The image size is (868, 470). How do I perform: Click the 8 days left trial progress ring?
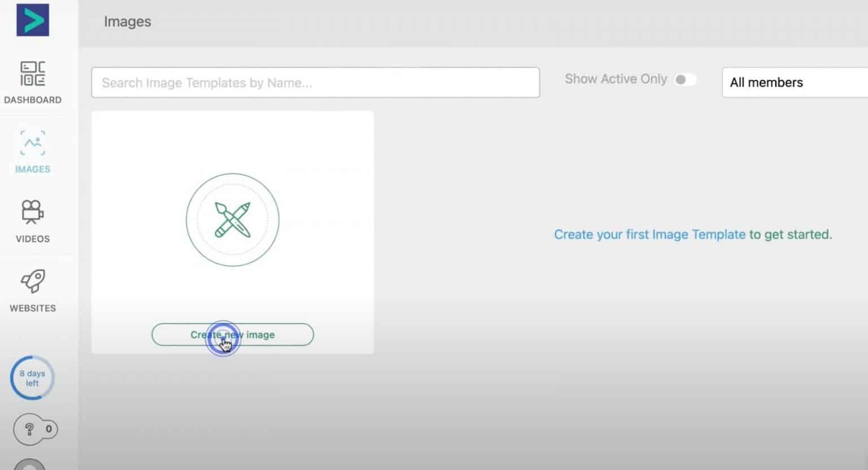coord(32,377)
